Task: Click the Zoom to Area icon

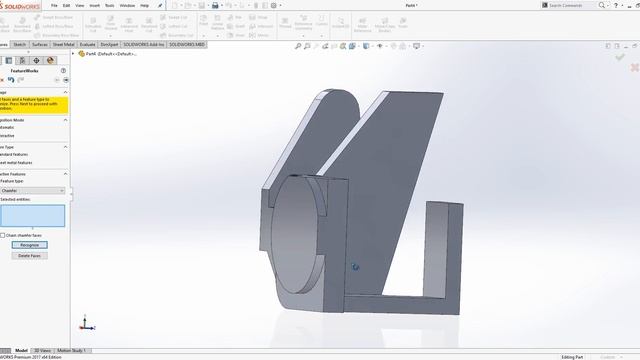Action: tap(307, 46)
